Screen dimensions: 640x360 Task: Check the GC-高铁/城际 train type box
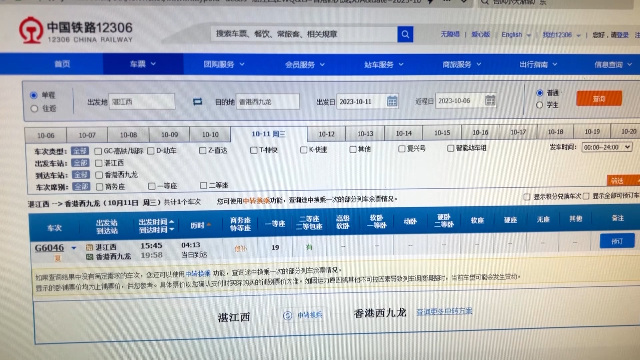[x=98, y=151]
